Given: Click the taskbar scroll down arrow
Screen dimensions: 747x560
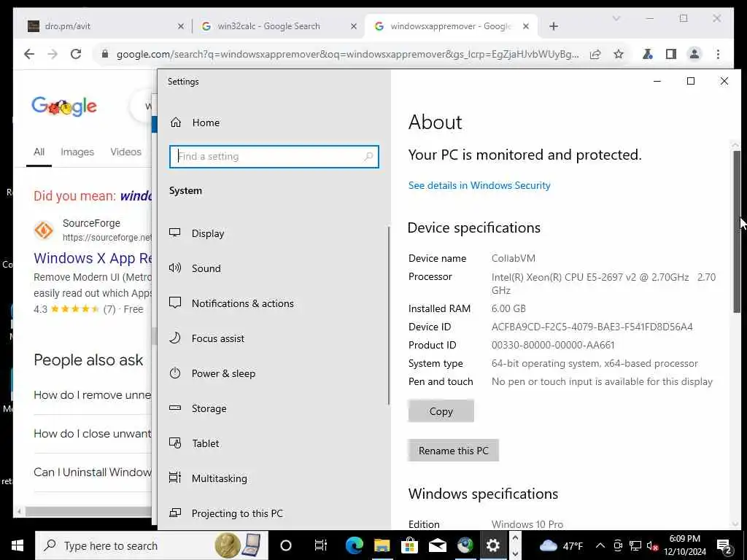Looking at the screenshot, I should coord(515,554).
